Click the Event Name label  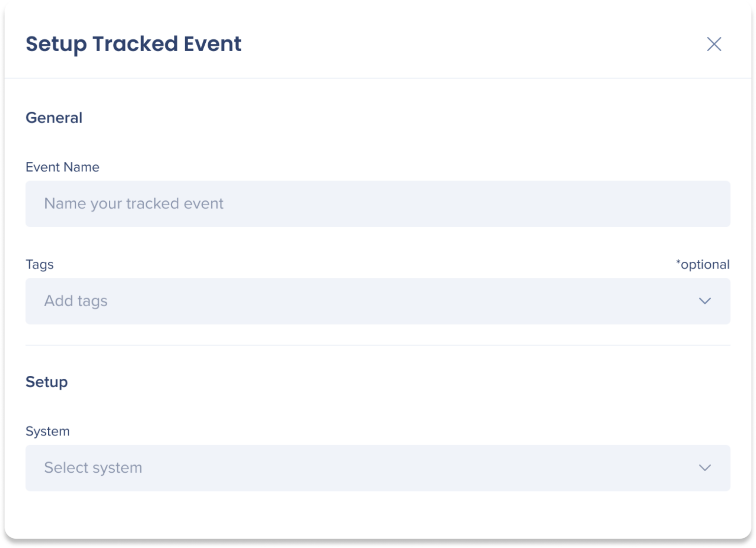click(x=63, y=167)
